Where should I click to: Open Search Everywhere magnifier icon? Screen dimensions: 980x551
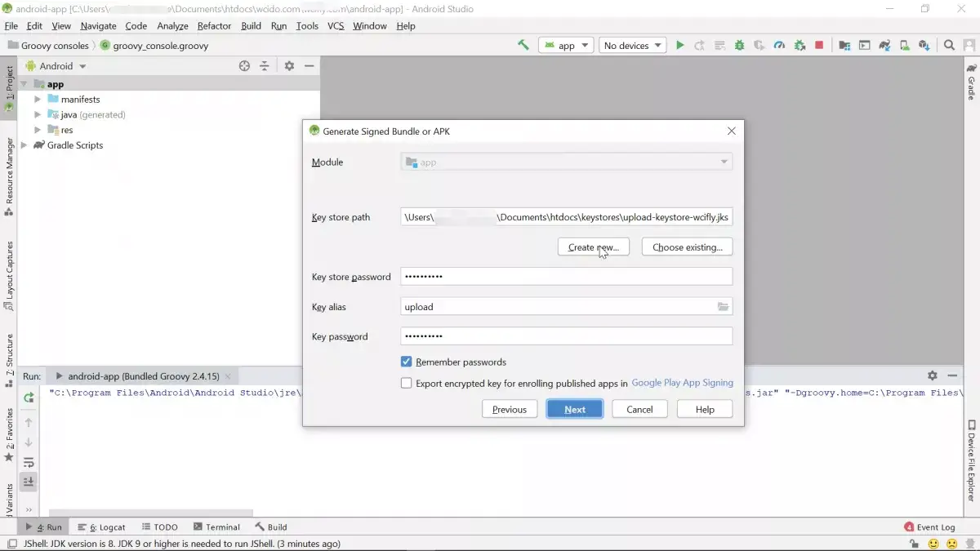[x=949, y=46]
